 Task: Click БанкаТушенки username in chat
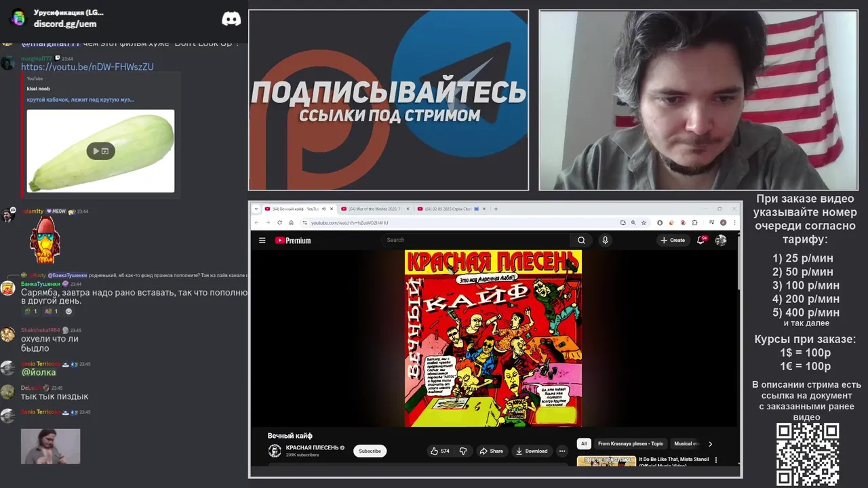click(x=41, y=283)
